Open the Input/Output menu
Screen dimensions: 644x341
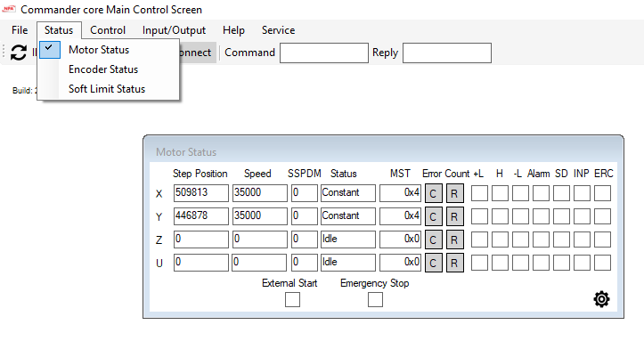(174, 30)
